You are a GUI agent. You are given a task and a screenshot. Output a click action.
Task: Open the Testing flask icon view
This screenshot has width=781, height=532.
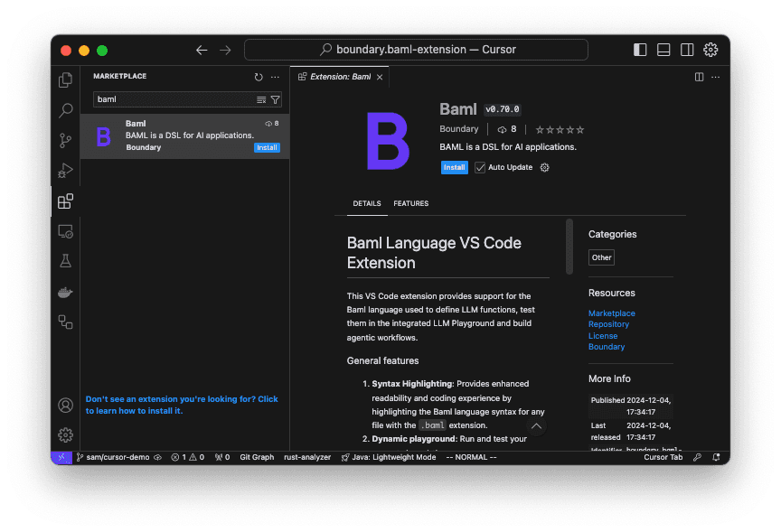tap(65, 261)
